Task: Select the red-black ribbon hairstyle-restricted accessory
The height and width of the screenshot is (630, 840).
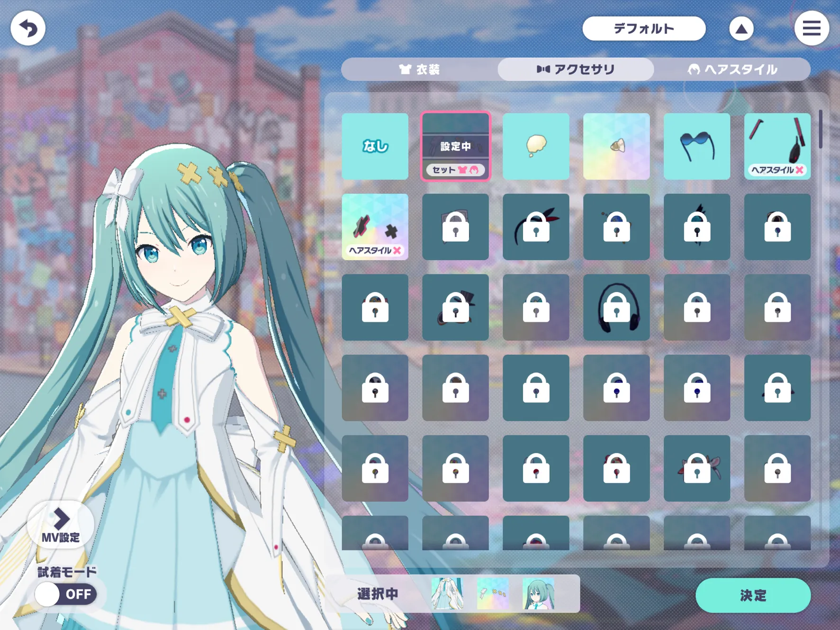Action: coord(777,146)
